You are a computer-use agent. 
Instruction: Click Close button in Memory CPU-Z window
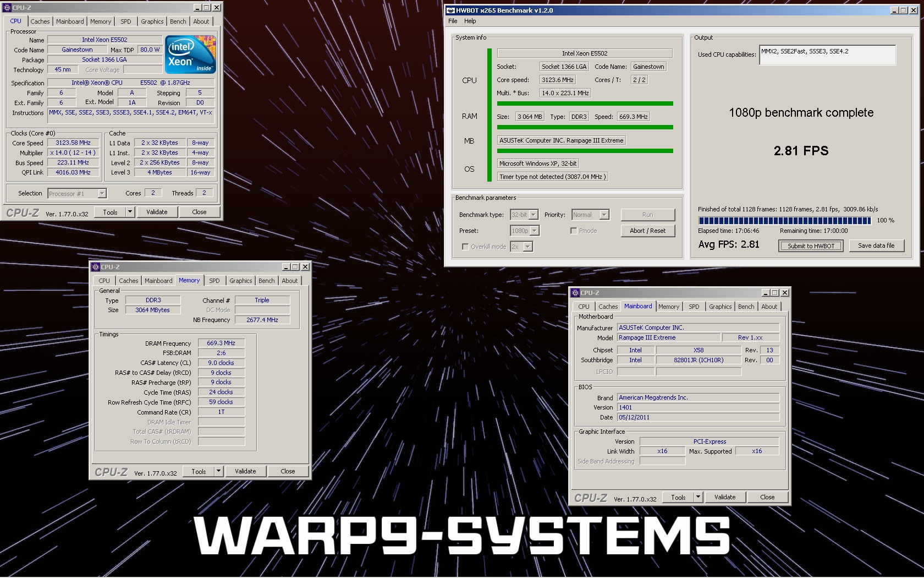coord(288,471)
